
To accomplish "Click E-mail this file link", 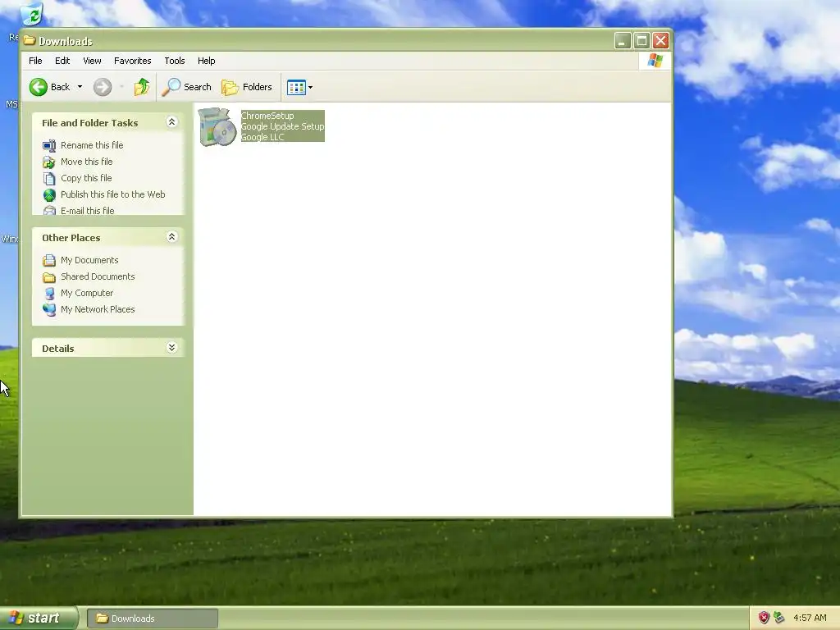I will 87,211.
